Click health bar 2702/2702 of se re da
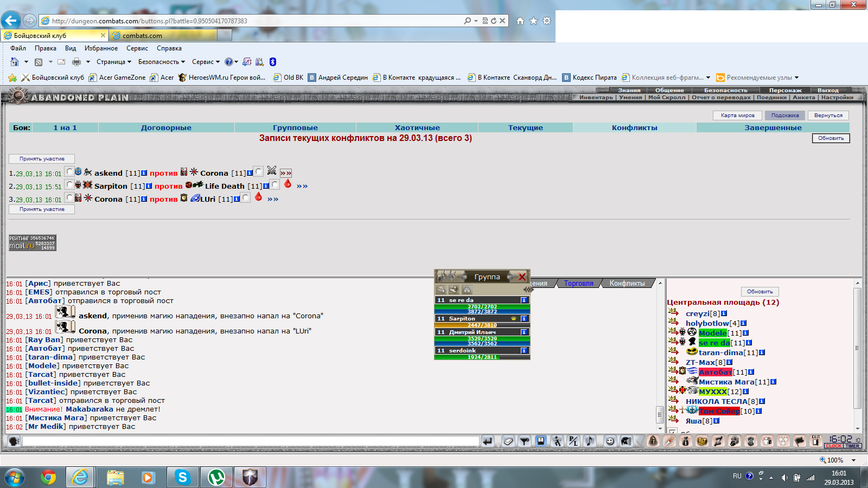The image size is (868, 488). coord(482,307)
